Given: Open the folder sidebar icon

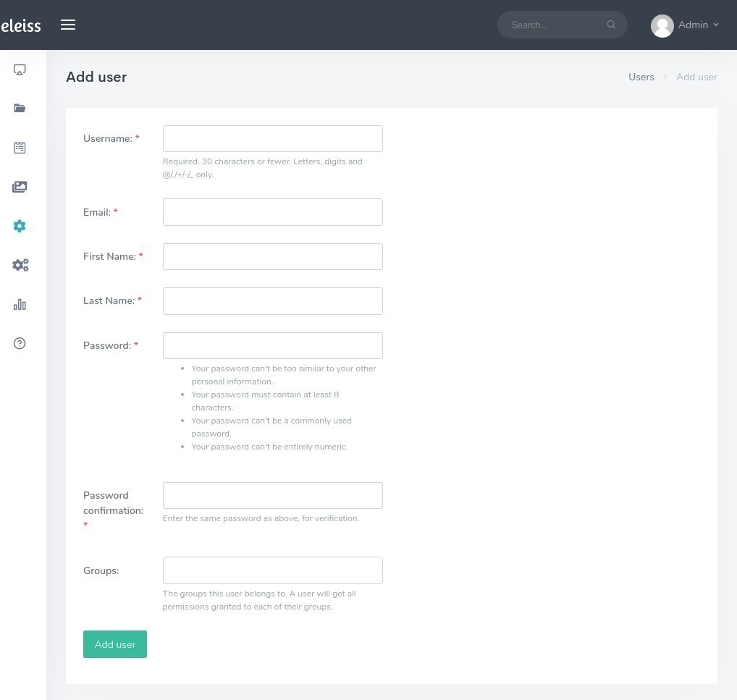Looking at the screenshot, I should [20, 108].
